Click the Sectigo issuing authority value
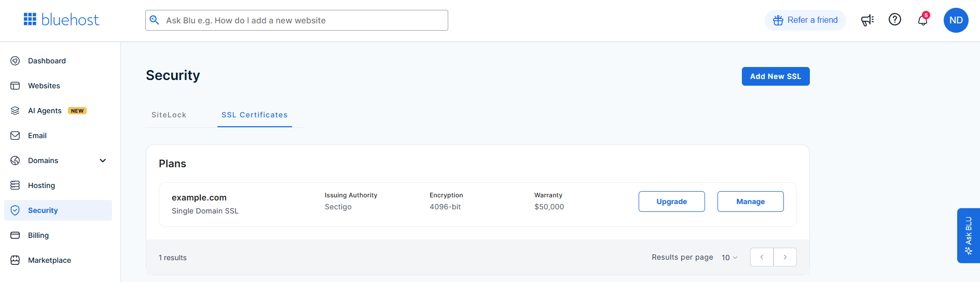This screenshot has width=980, height=282. (338, 207)
